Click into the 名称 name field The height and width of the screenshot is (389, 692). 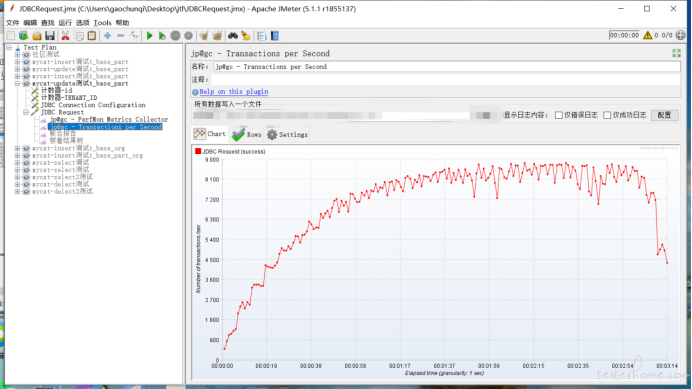[x=447, y=67]
